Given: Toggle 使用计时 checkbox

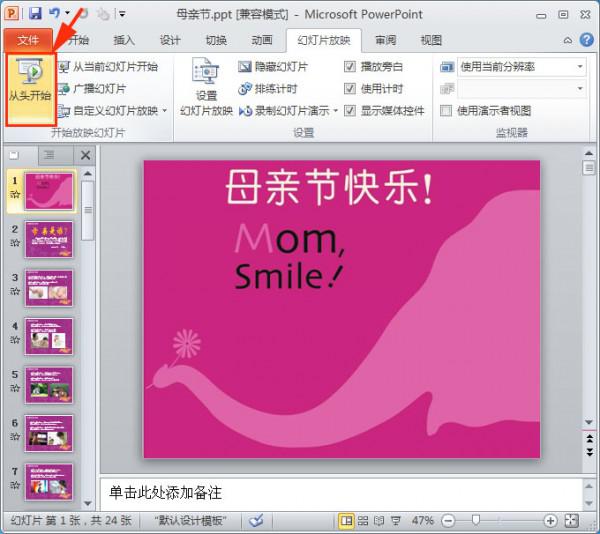Looking at the screenshot, I should [x=350, y=89].
